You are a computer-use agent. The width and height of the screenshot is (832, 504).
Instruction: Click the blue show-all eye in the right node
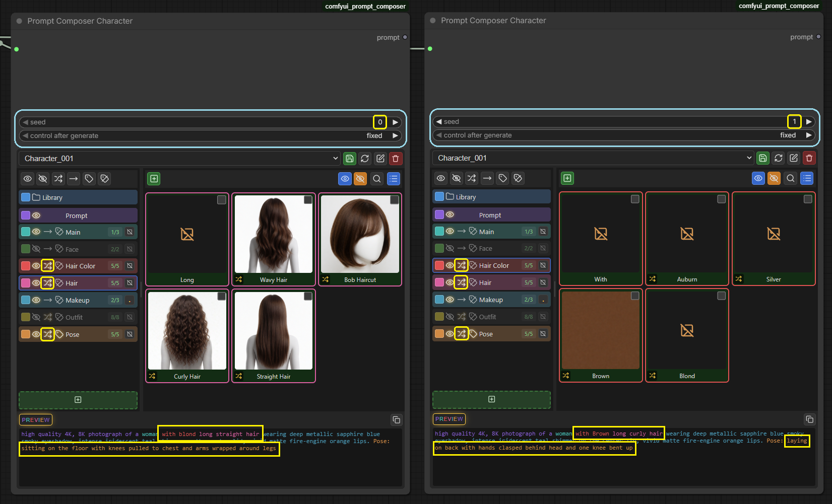[x=758, y=178]
